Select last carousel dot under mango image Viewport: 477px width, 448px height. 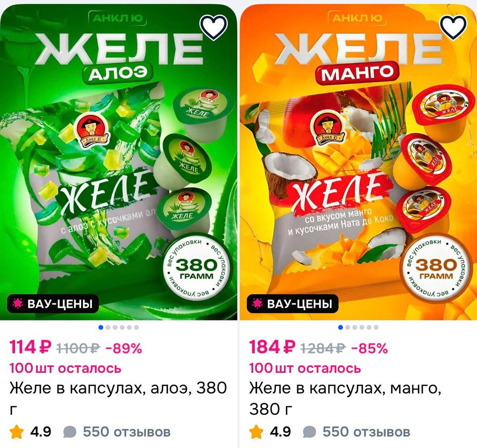[376, 327]
